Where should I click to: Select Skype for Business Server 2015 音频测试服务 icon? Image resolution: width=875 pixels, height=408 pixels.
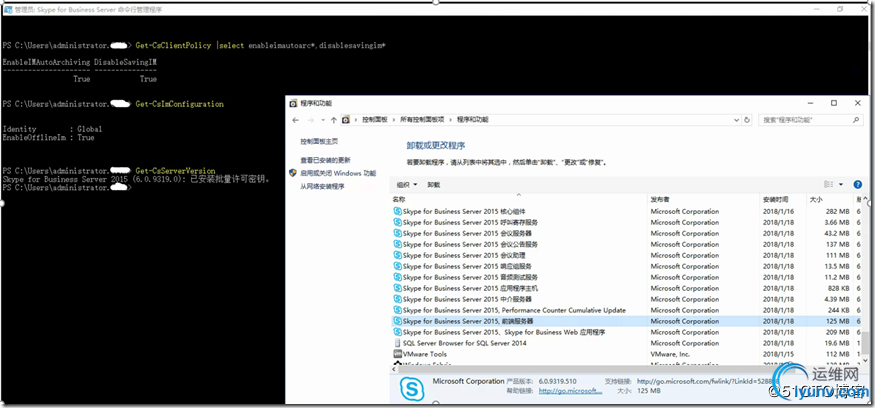tap(397, 277)
